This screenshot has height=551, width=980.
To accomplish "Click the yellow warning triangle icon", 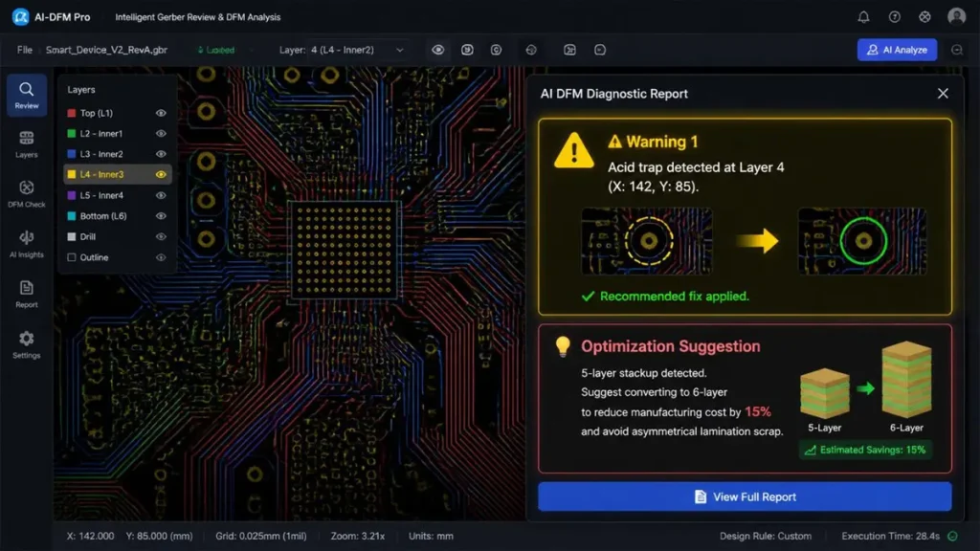I will [573, 150].
